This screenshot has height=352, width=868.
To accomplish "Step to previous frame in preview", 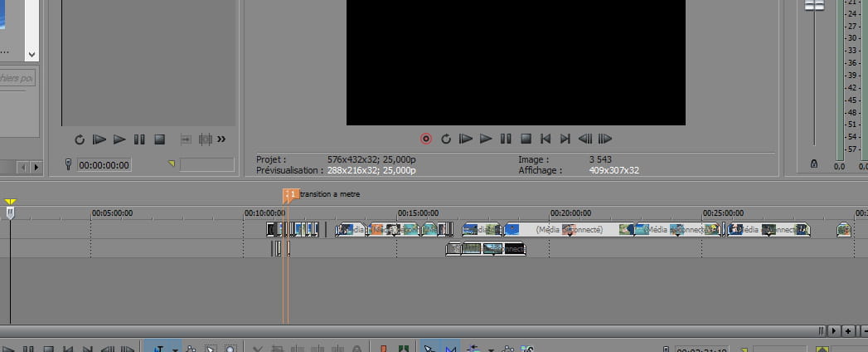I will 584,139.
